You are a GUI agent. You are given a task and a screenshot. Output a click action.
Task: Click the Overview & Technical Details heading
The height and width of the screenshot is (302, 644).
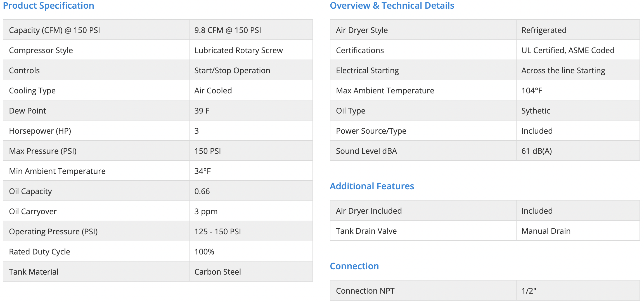pyautogui.click(x=392, y=6)
